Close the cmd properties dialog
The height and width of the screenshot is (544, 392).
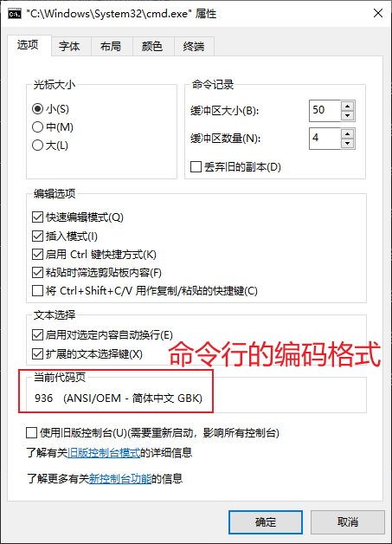pos(378,14)
